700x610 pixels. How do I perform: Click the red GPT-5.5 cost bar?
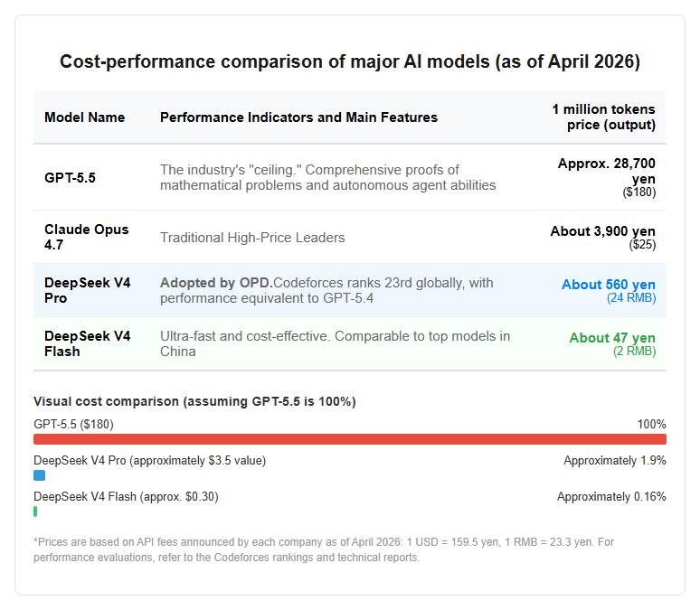[350, 439]
